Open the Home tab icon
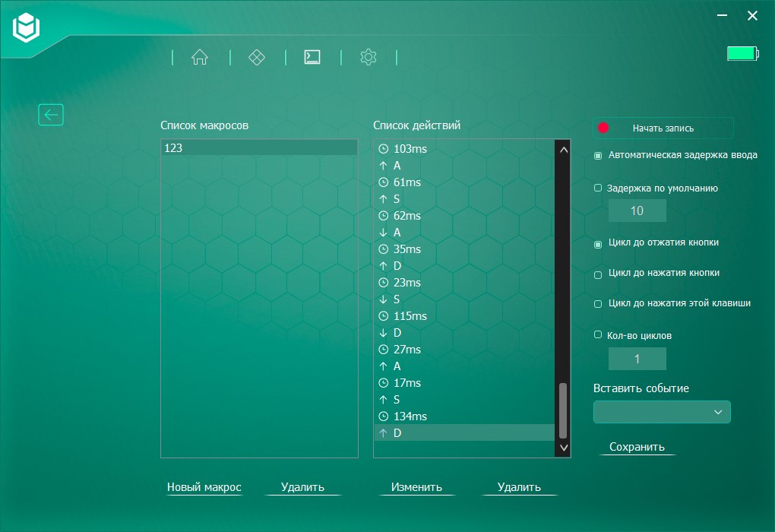The height and width of the screenshot is (532, 775). coord(200,57)
